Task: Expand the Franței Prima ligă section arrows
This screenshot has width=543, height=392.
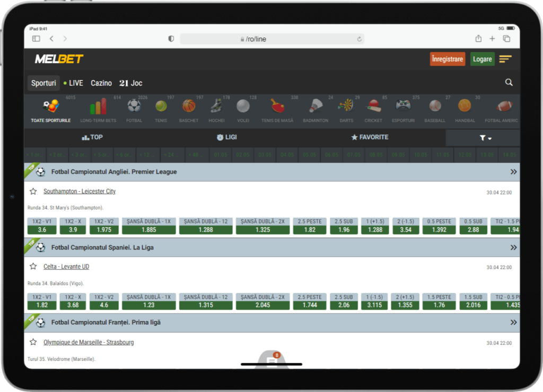Action: click(x=513, y=323)
